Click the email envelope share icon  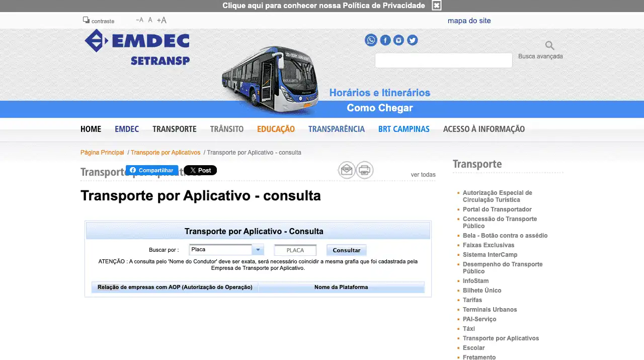tap(347, 170)
